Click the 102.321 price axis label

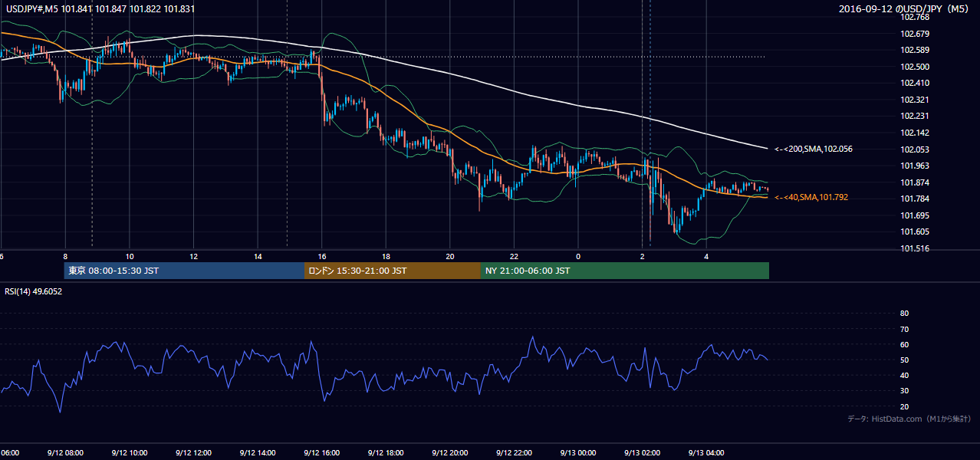pos(915,100)
